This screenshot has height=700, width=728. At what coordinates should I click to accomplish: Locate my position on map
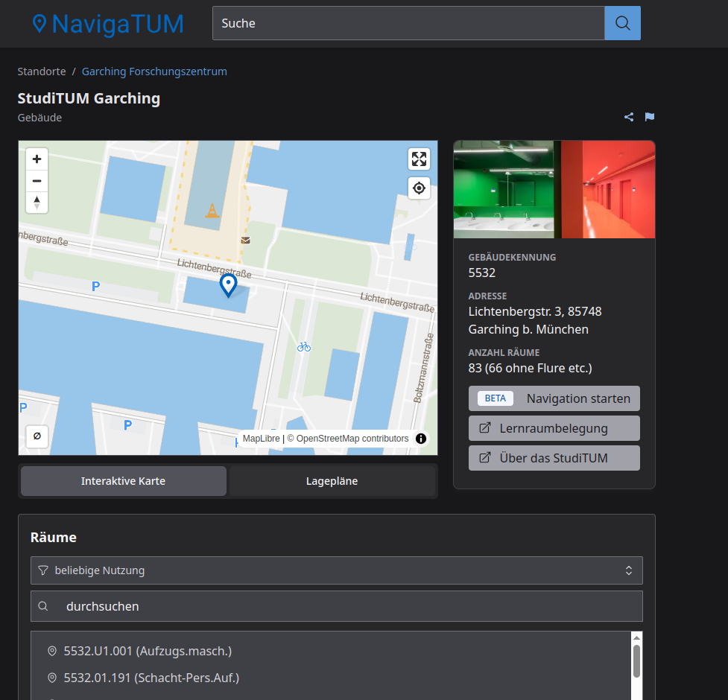point(419,188)
